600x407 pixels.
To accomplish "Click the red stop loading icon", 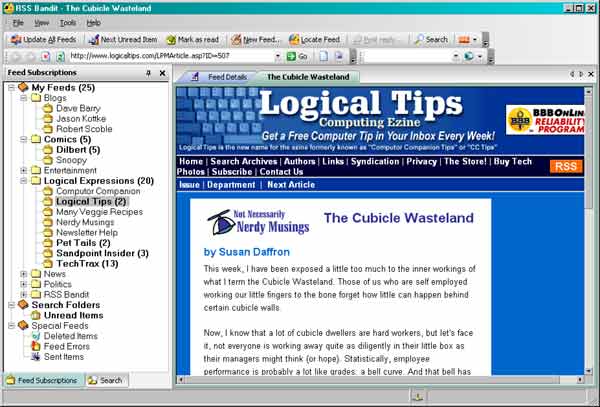I will pyautogui.click(x=46, y=57).
